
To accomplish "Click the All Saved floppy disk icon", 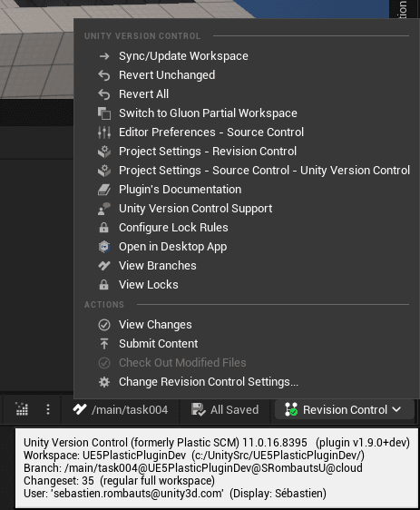I will (198, 410).
